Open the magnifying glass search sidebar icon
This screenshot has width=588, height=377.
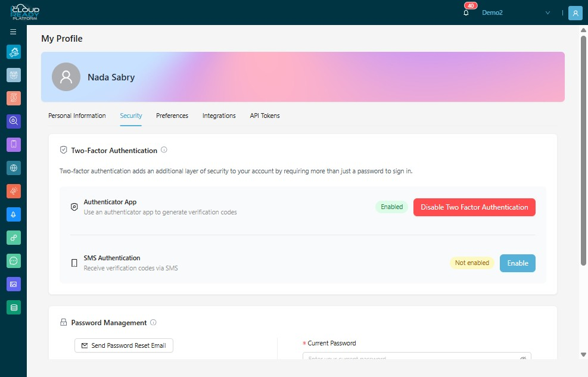pyautogui.click(x=14, y=121)
